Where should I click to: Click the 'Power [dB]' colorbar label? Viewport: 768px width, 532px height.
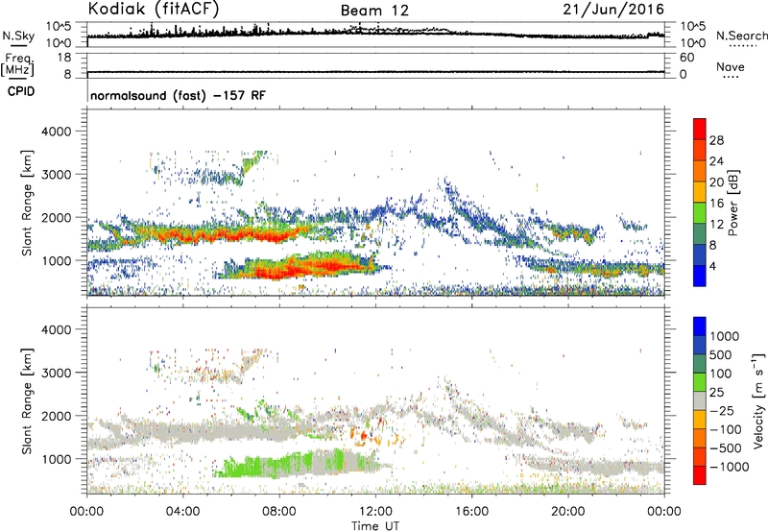(732, 203)
